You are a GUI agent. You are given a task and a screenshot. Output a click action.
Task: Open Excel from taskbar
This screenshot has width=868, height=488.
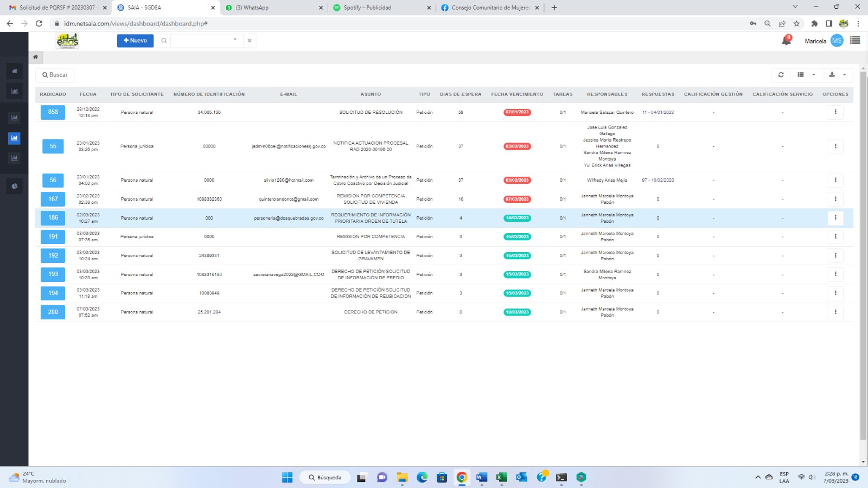(x=501, y=477)
